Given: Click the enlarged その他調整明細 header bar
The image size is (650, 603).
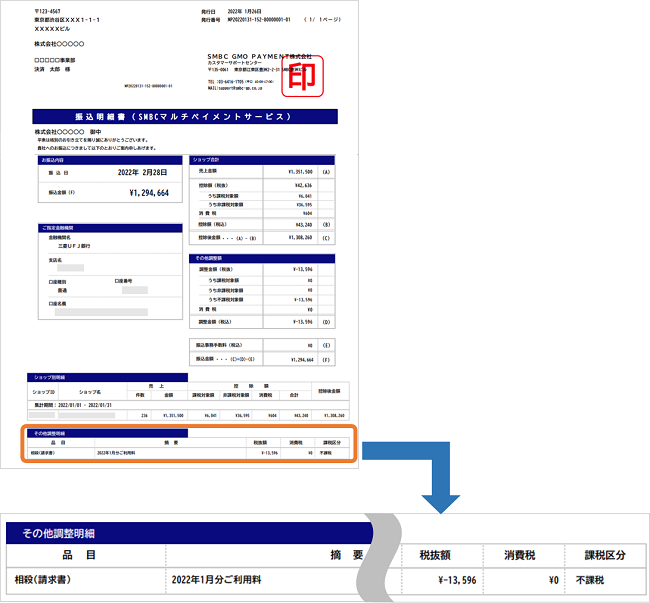Looking at the screenshot, I should coord(189,533).
